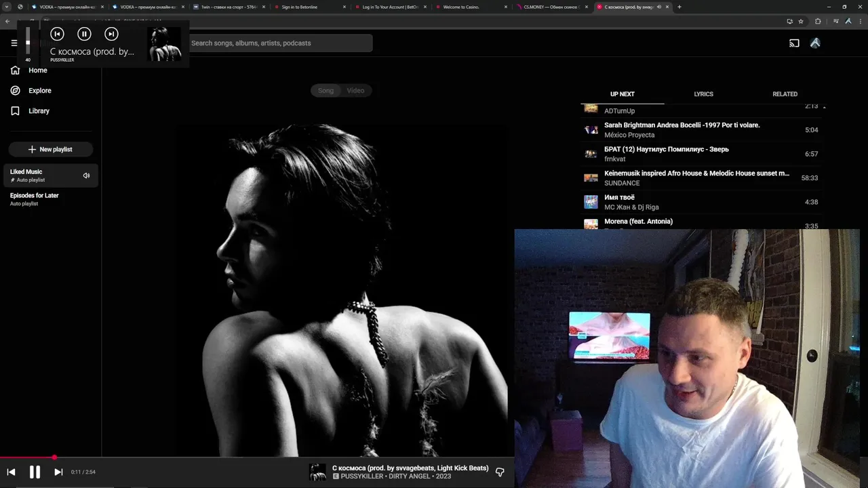The width and height of the screenshot is (868, 488).
Task: Open PUSSYKILLER artist link in player bar
Action: coord(363,476)
